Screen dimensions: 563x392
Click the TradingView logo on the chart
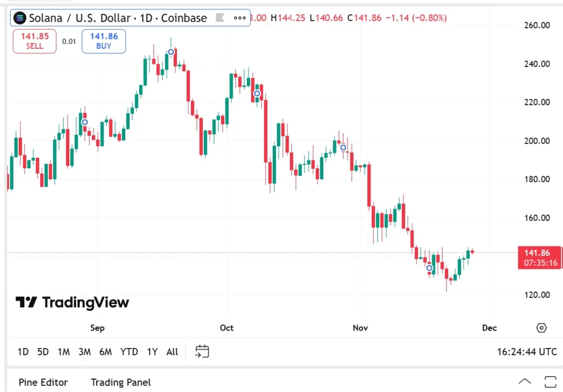pos(72,302)
